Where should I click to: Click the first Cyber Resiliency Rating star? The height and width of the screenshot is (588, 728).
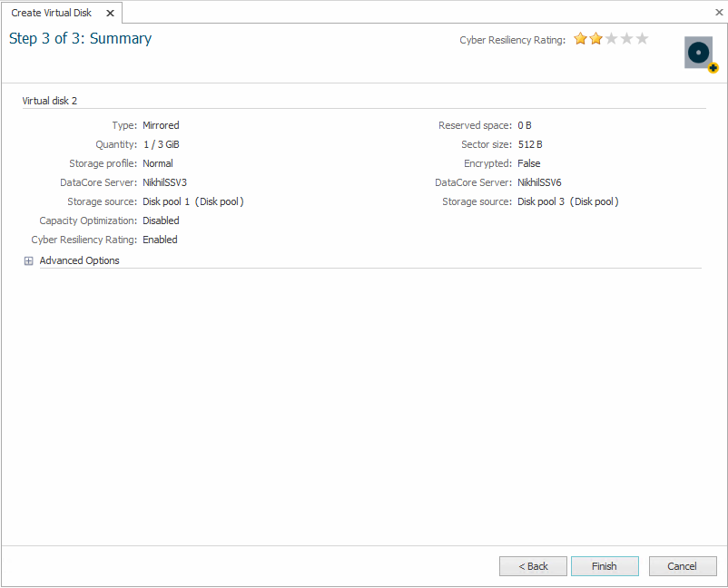(581, 39)
